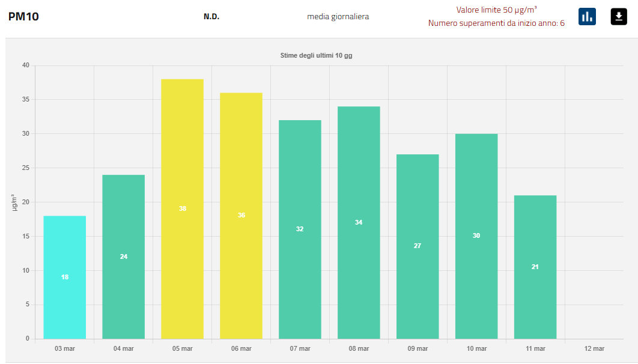
Task: Click the 12 mar x-axis label
Action: [x=594, y=348]
